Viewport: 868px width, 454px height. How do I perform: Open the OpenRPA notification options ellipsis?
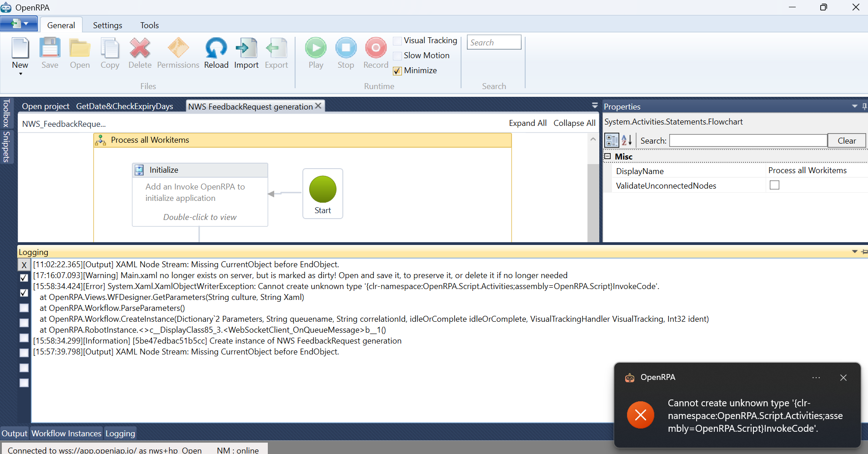pyautogui.click(x=816, y=378)
